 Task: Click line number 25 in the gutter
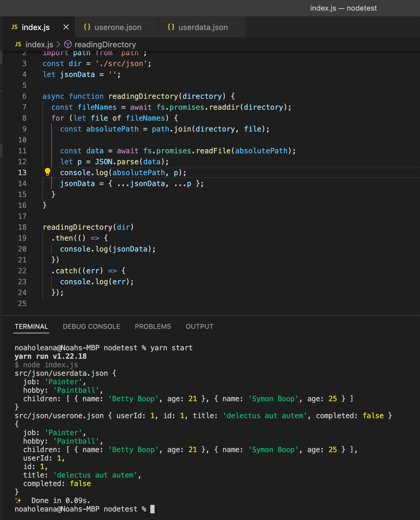tap(22, 304)
